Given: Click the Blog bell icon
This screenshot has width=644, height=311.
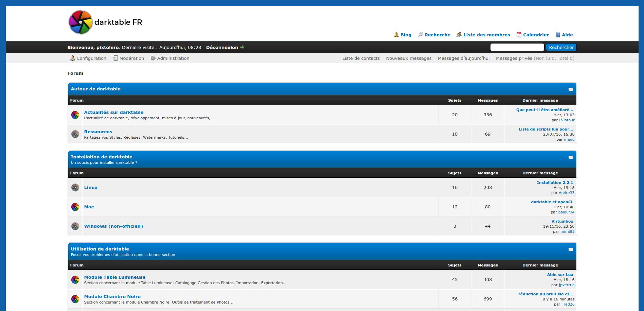Looking at the screenshot, I should point(396,35).
